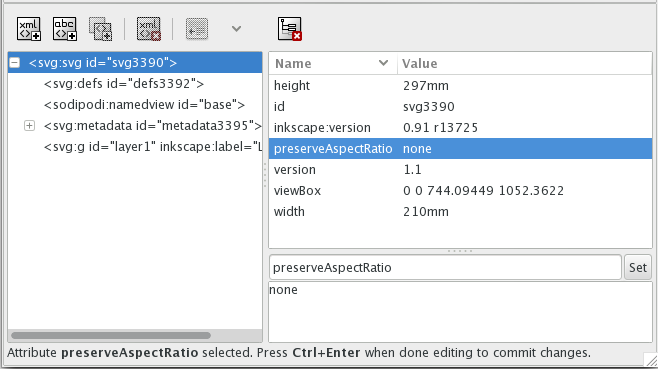
Task: Select the width attribute row
Action: 460,212
